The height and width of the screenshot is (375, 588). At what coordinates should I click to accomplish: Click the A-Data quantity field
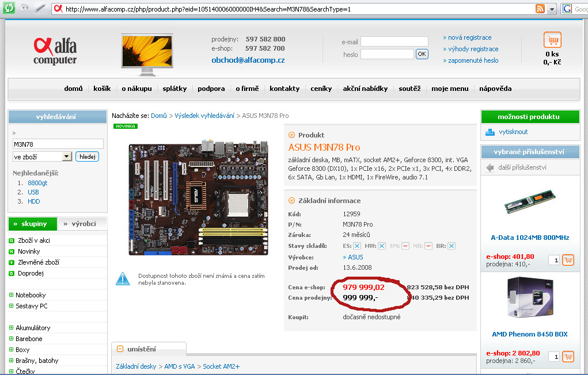click(x=554, y=260)
